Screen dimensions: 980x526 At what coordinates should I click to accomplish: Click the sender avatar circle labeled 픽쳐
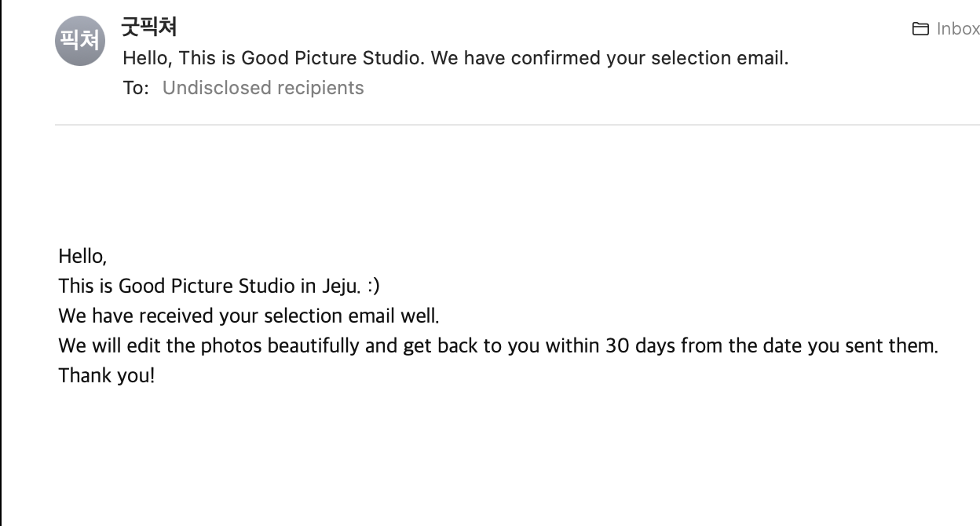click(x=80, y=41)
